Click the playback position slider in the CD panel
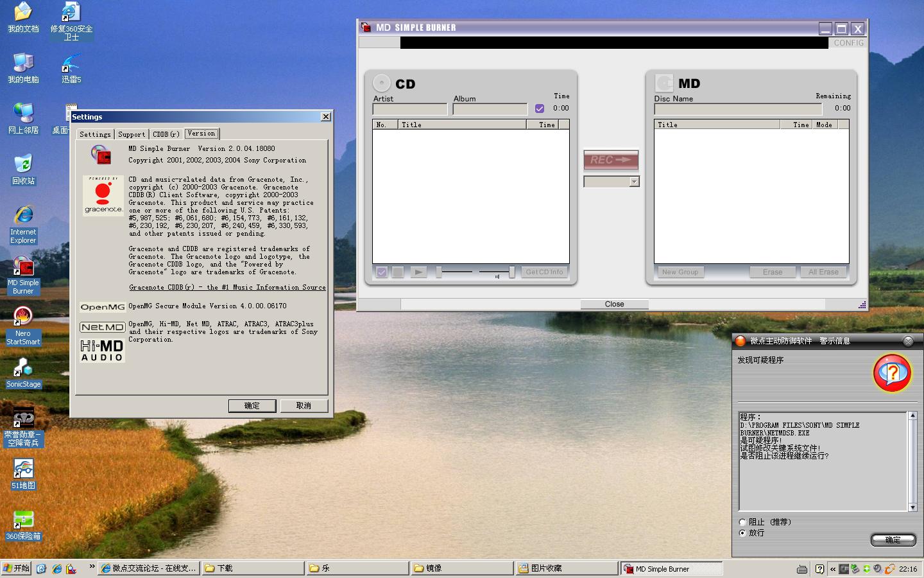The width and height of the screenshot is (924, 578). (x=439, y=272)
